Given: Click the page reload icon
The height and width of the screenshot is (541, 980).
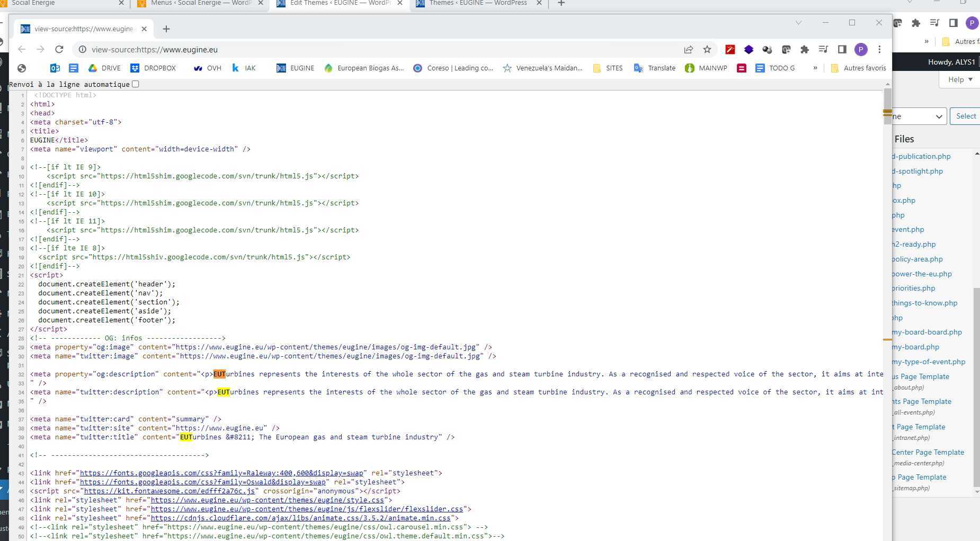Looking at the screenshot, I should pyautogui.click(x=59, y=49).
